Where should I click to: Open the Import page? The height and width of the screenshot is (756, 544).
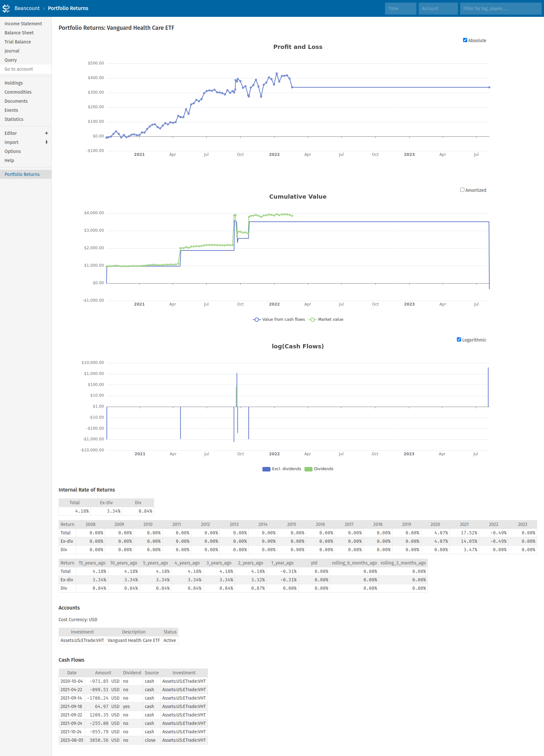12,142
